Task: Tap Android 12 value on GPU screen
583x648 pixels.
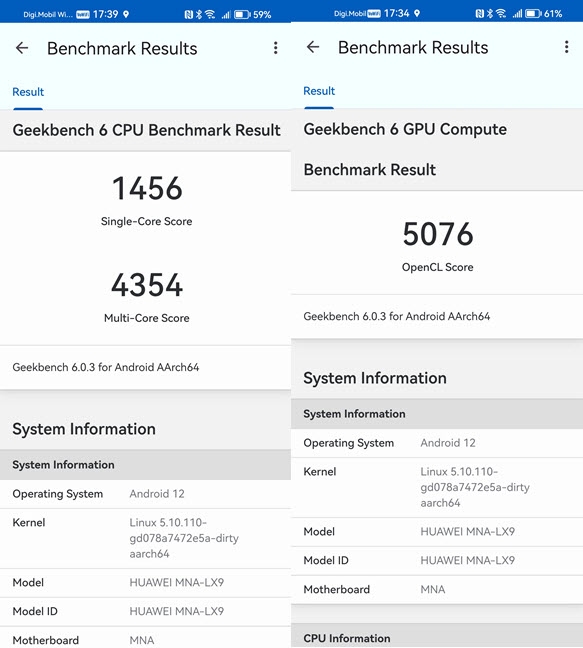Action: coord(448,443)
